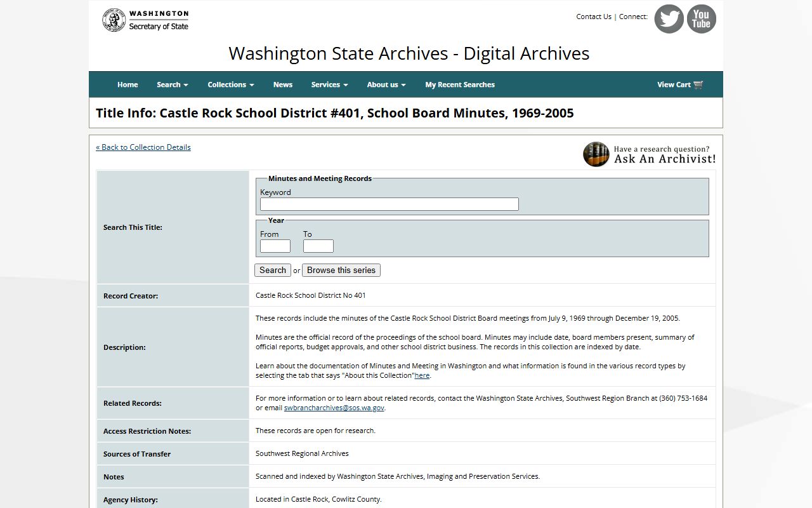This screenshot has width=812, height=508.
Task: Click the Washington State Archives page title
Action: click(x=409, y=53)
